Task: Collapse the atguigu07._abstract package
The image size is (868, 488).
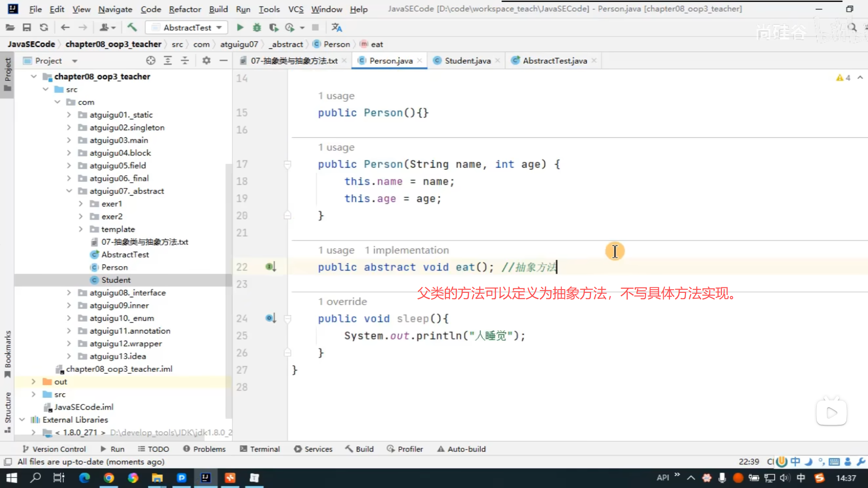Action: (69, 191)
